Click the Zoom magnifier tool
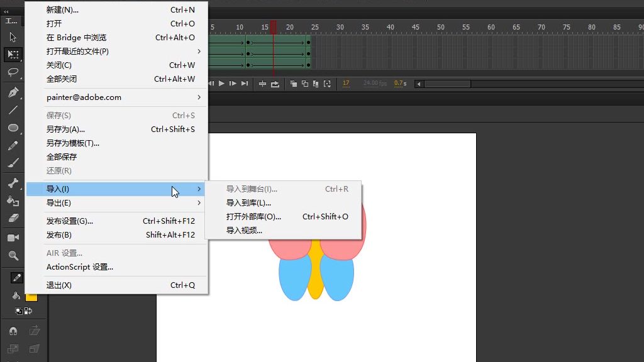The height and width of the screenshot is (362, 644). [13, 256]
